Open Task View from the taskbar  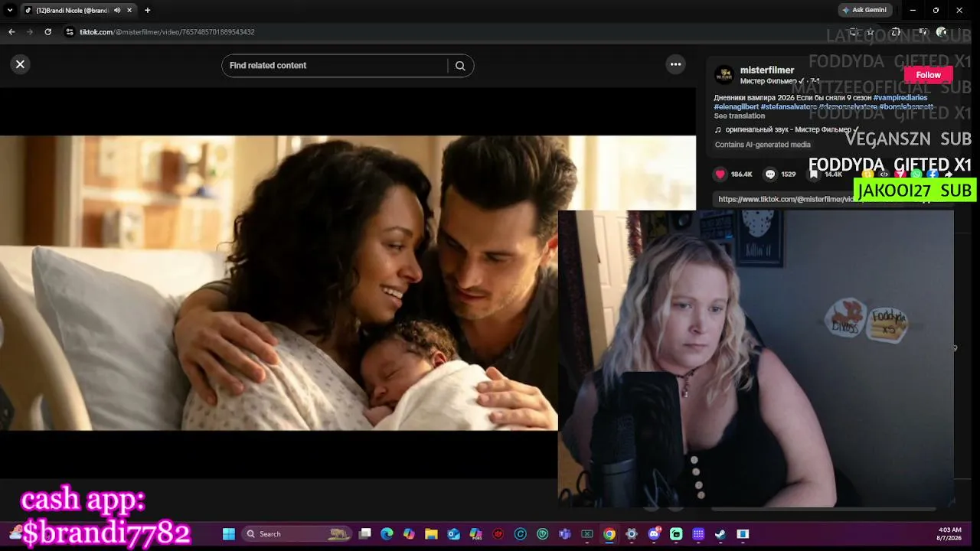(x=365, y=534)
